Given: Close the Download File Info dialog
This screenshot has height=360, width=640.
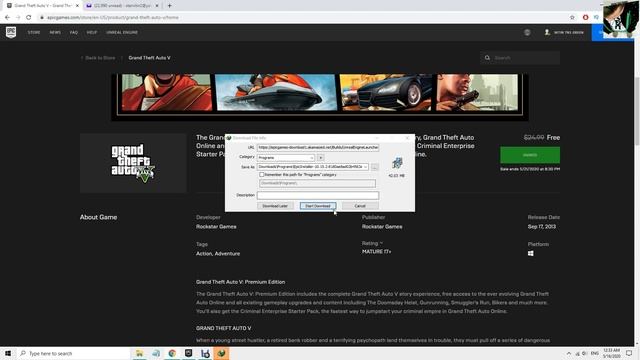Looking at the screenshot, I should 407,138.
